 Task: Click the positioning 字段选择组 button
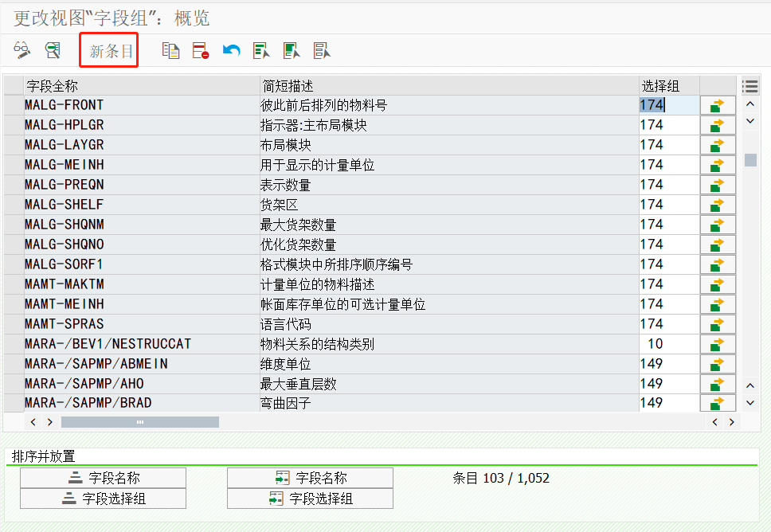point(310,498)
